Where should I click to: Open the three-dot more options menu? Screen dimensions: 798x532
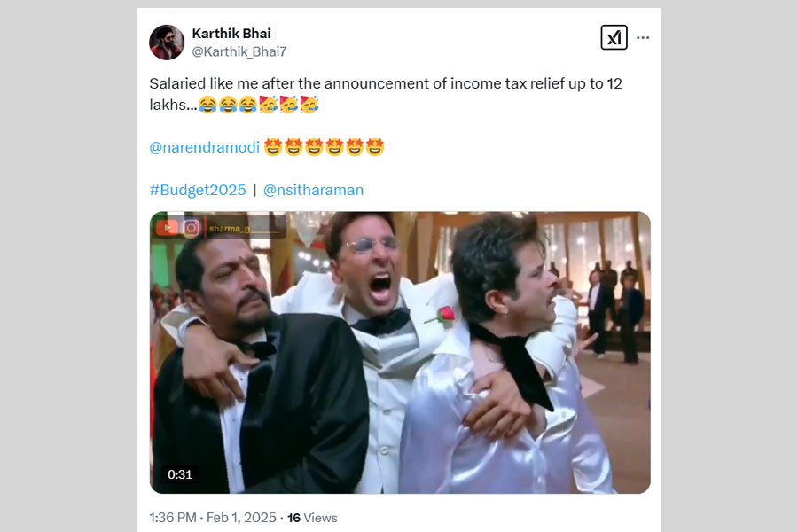(x=643, y=37)
